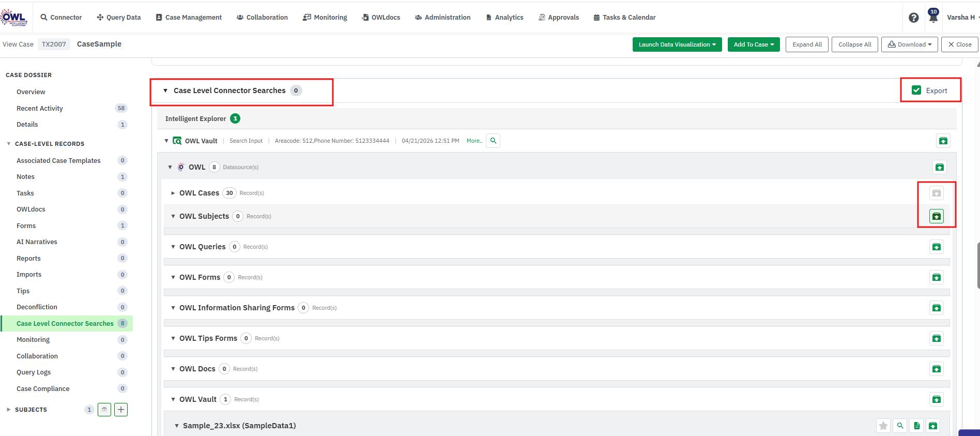The image size is (980, 436).
Task: Click green case icon in OWL Vault search row
Action: coord(943,141)
